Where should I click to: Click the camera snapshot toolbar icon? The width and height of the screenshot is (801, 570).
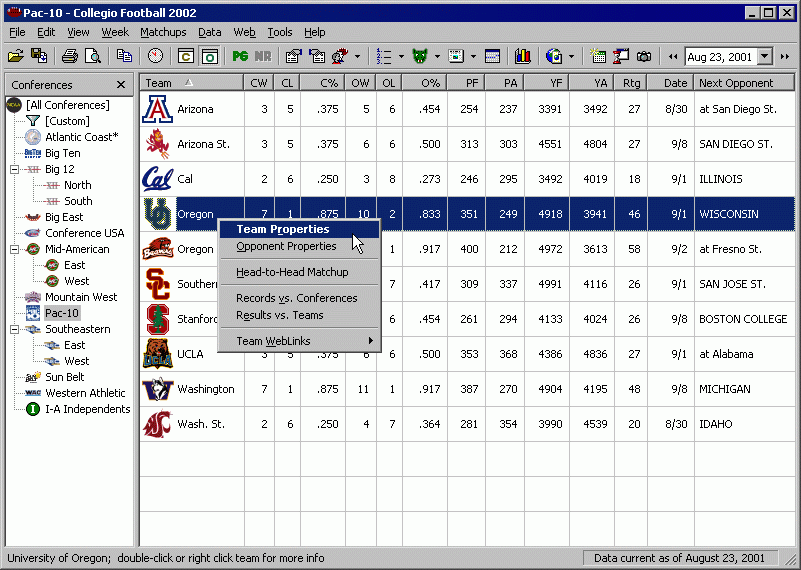(x=644, y=56)
